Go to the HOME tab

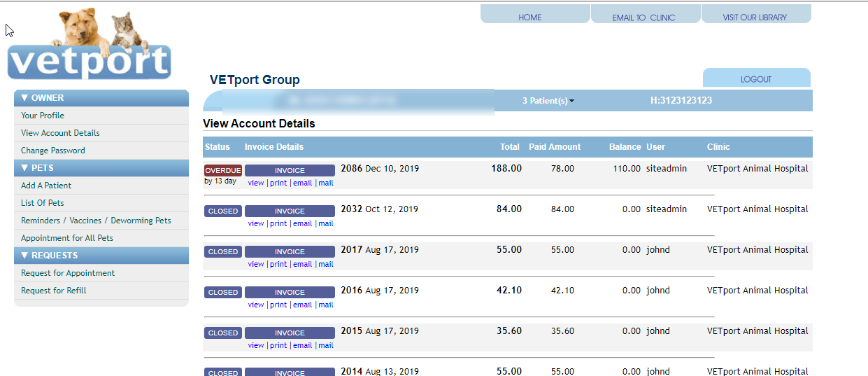[x=530, y=18]
